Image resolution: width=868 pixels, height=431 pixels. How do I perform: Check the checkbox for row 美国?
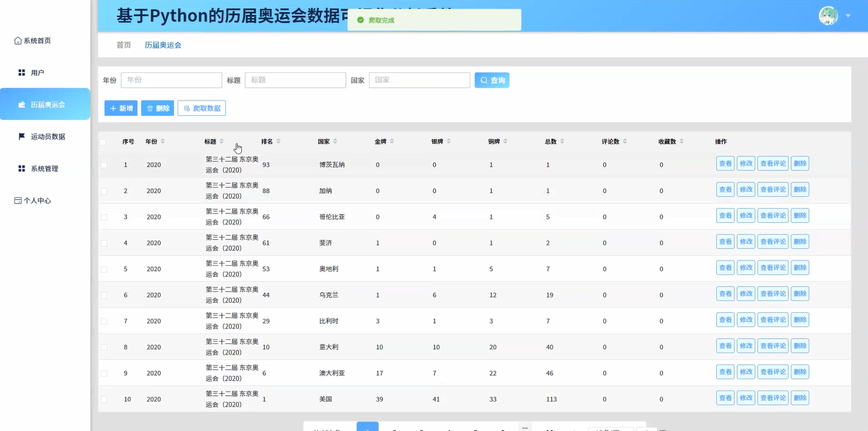pos(104,399)
